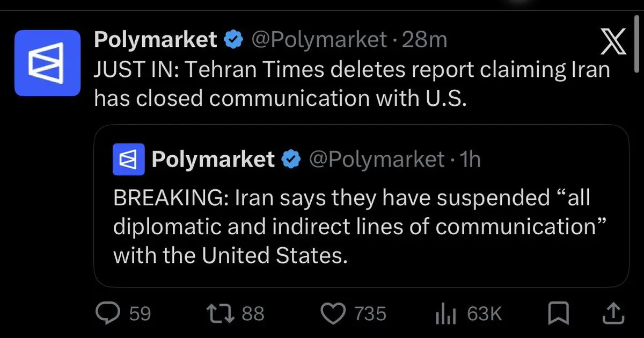Open the quoted BREAKING Iran tweet text
The image size is (644, 338).
[x=354, y=227]
